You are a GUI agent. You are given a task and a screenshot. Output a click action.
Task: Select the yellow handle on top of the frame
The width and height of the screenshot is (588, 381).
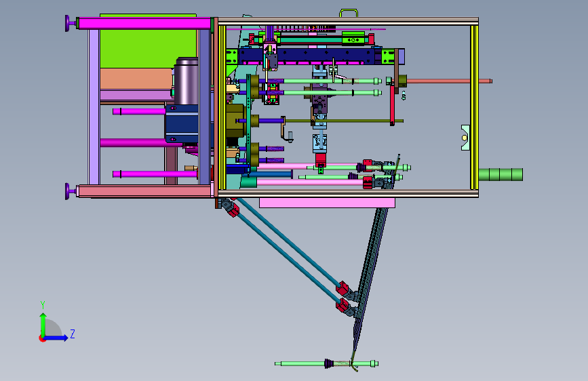point(349,13)
